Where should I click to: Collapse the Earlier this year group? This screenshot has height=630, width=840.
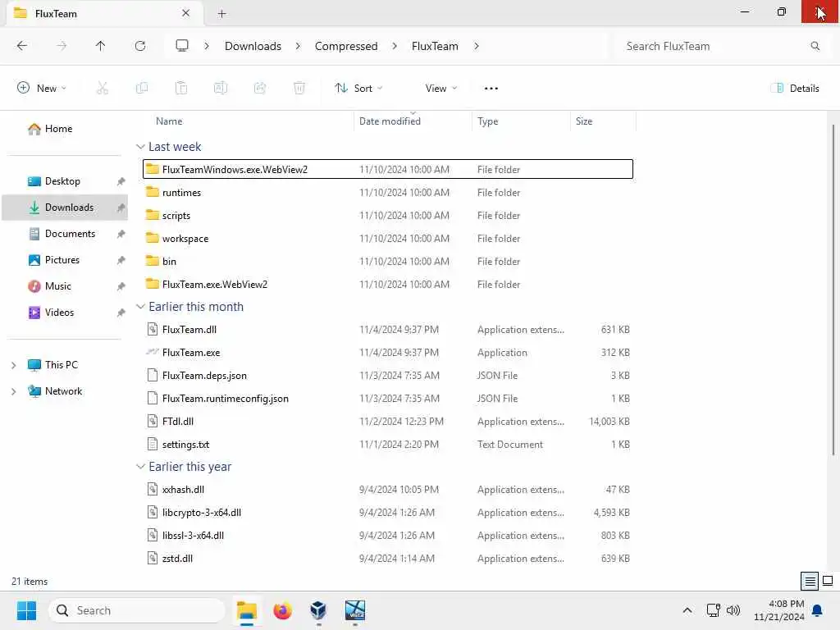140,467
